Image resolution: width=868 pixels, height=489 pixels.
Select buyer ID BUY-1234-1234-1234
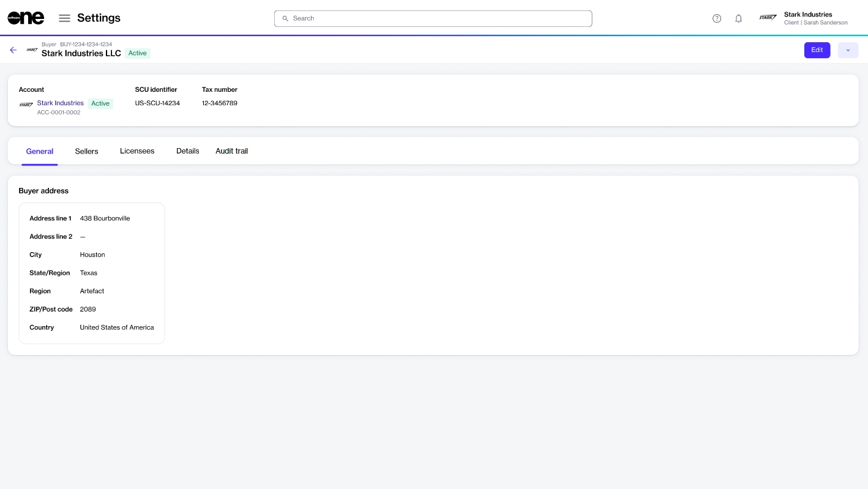86,44
